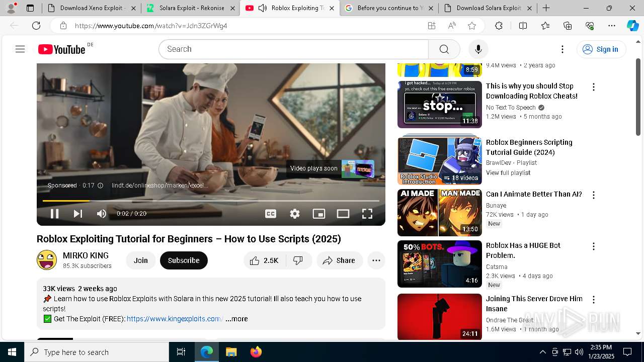This screenshot has width=644, height=362.
Task: Select 'Roblox Has a HUGE Bot Problem.' title
Action: pyautogui.click(x=523, y=250)
